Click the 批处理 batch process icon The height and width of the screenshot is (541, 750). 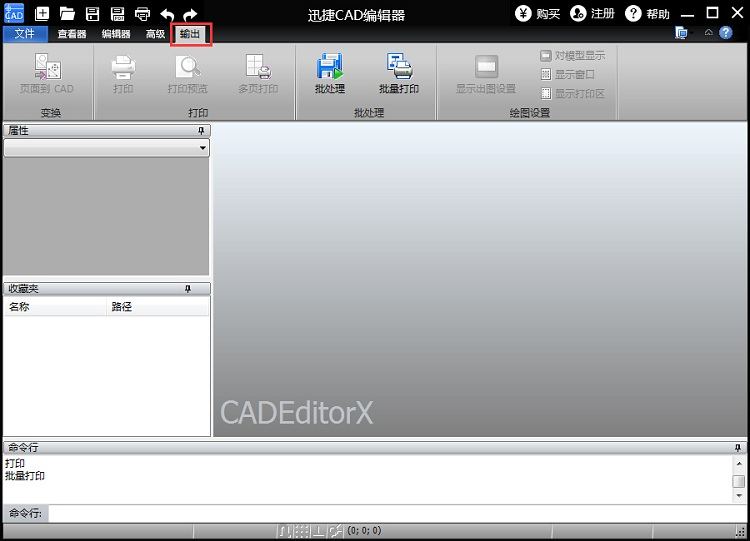coord(329,74)
